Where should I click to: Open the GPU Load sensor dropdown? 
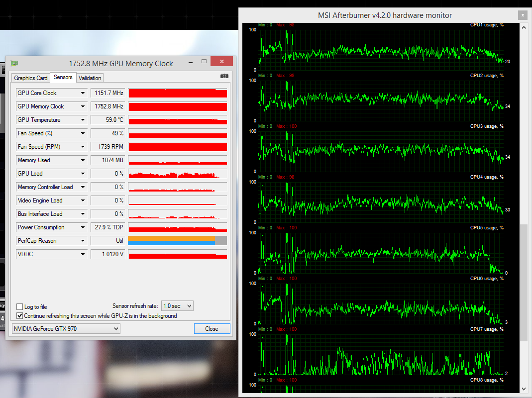(83, 174)
